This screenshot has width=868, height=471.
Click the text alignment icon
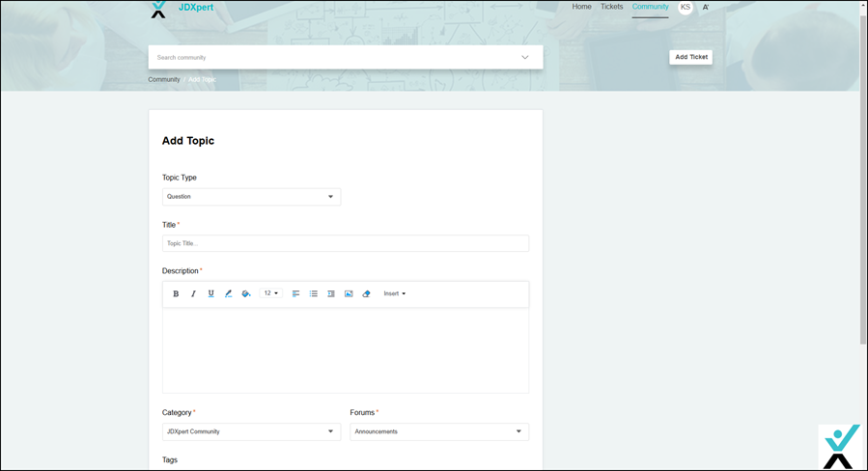[296, 293]
